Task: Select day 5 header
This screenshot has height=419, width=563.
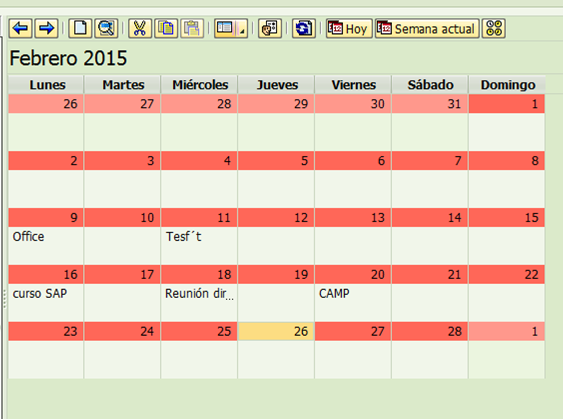Action: (276, 160)
